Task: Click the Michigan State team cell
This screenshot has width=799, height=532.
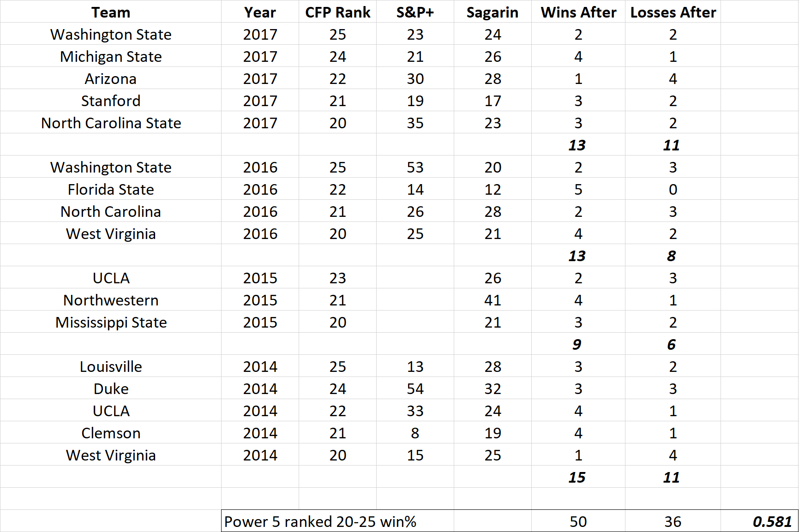Action: (x=111, y=56)
